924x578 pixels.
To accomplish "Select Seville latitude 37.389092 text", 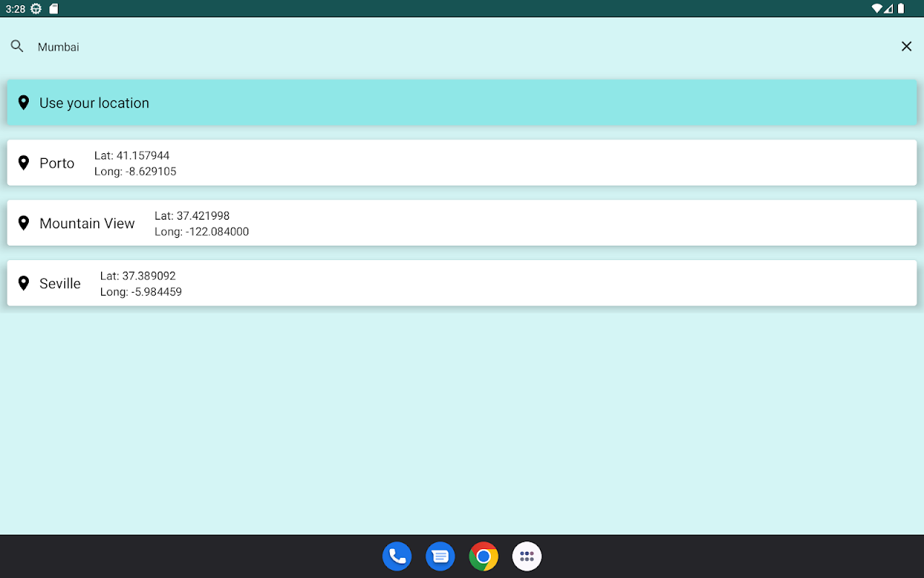I will [138, 275].
